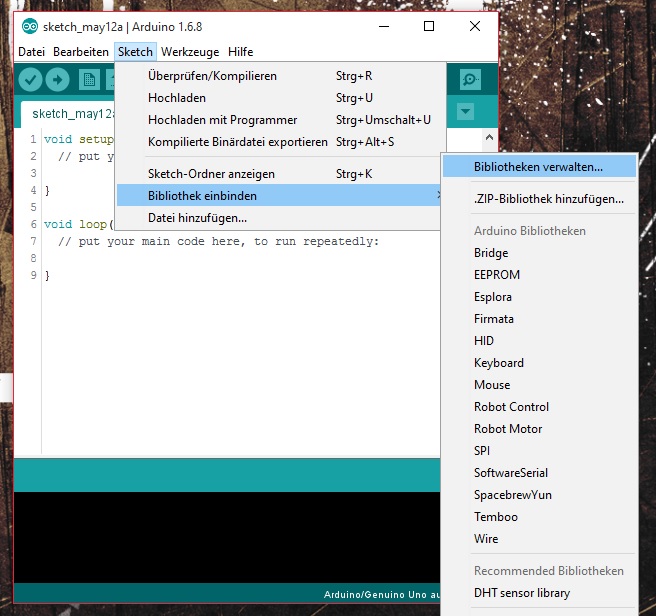Viewport: 656px width, 616px height.
Task: Include the Keyboard library
Action: pyautogui.click(x=539, y=363)
